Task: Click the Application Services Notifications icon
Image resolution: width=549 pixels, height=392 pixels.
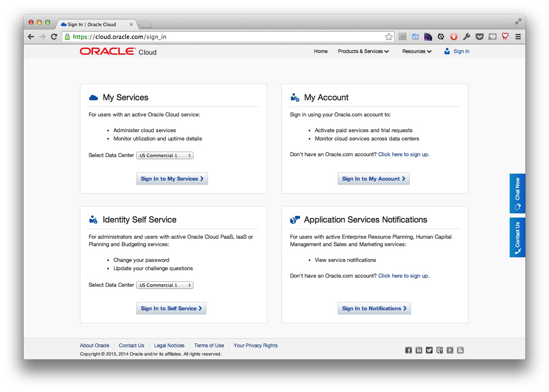Action: coord(295,220)
